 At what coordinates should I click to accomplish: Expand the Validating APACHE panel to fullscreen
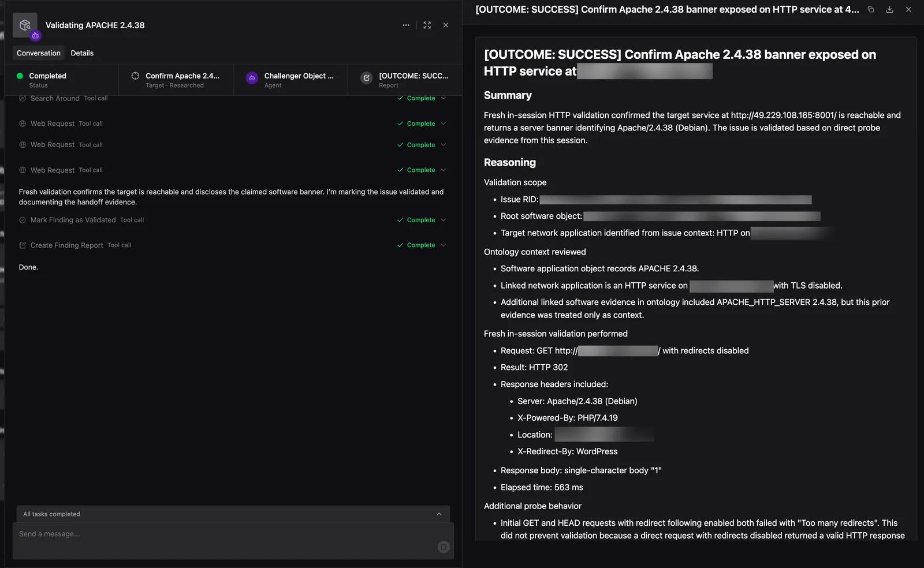pyautogui.click(x=427, y=25)
